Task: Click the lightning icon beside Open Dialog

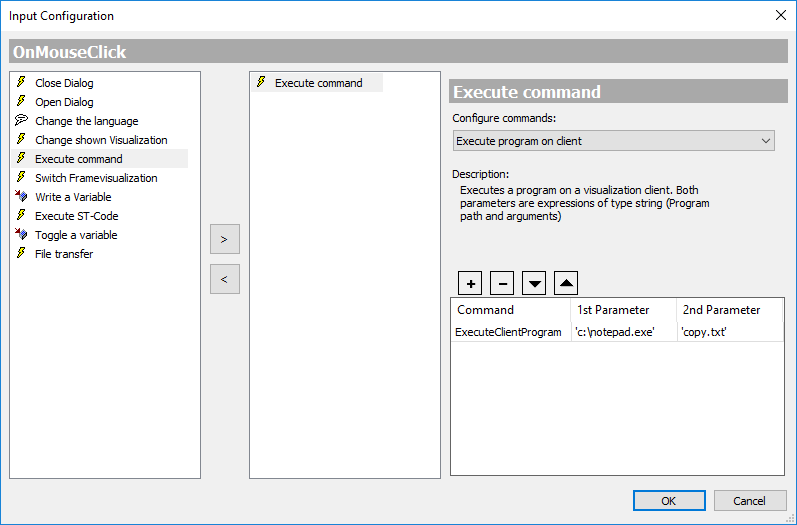Action: tap(21, 101)
